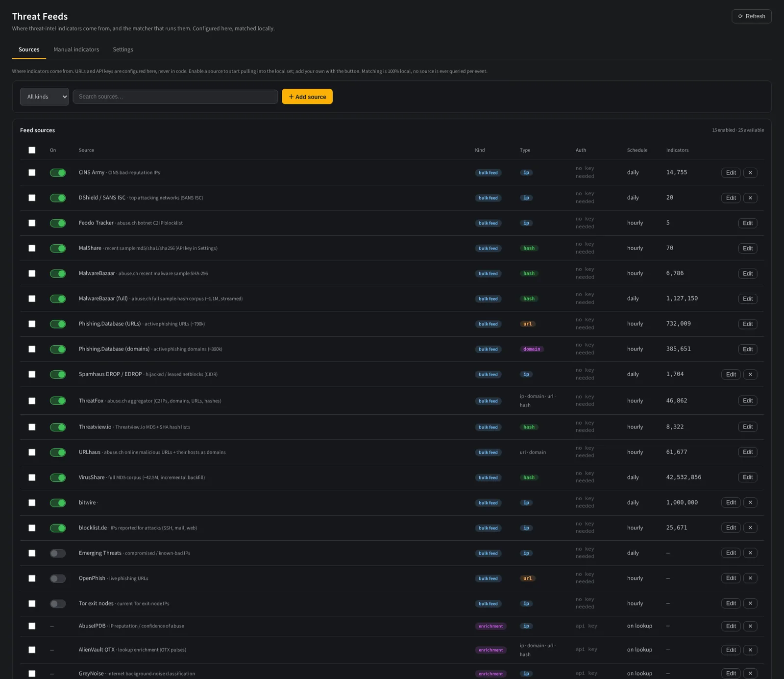Turn off the ThreatFox feed switch
Viewport: 784px width, 679px height.
click(58, 401)
